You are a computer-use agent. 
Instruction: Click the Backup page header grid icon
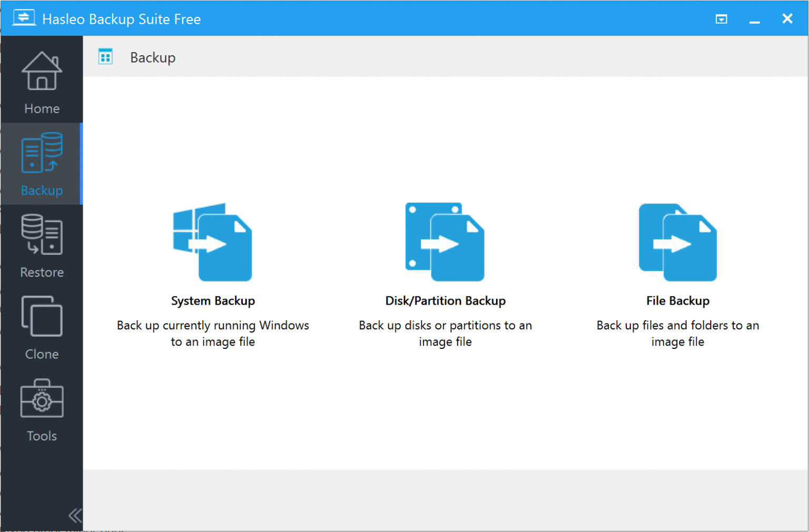click(105, 56)
